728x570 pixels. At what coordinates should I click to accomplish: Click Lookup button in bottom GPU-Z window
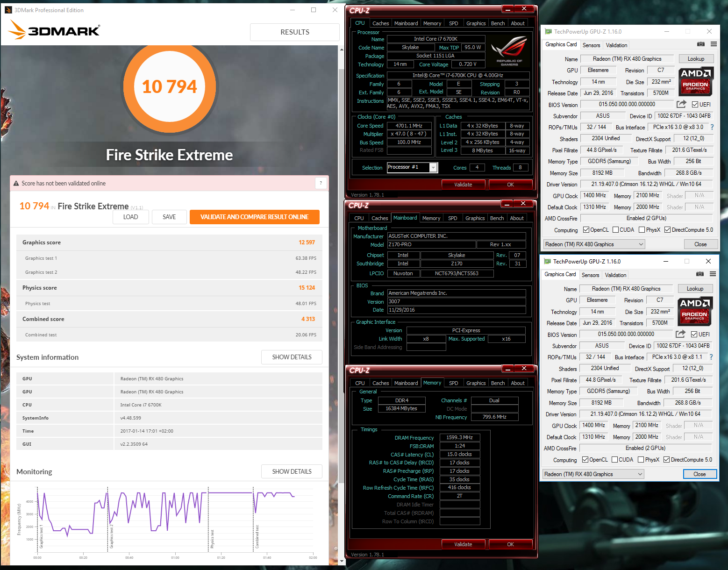pyautogui.click(x=694, y=289)
